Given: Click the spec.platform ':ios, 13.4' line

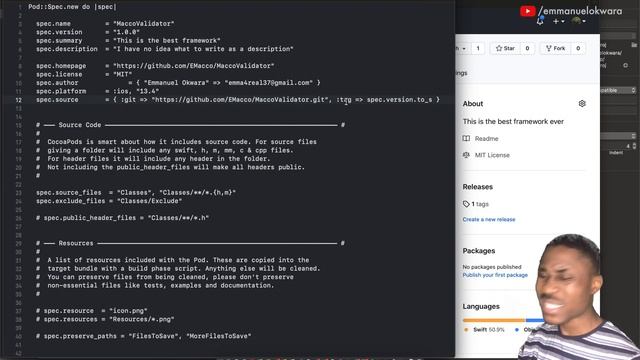Looking at the screenshot, I should (98, 91).
